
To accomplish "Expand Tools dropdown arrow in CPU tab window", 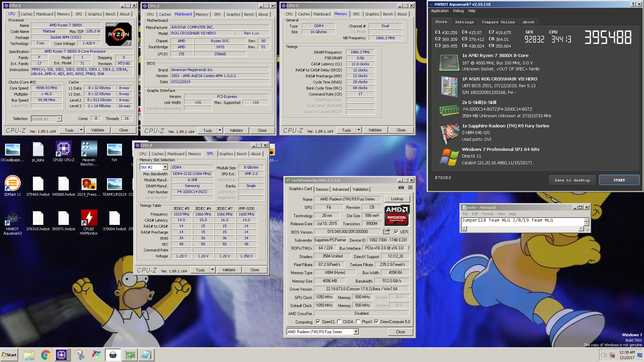I will [x=81, y=130].
